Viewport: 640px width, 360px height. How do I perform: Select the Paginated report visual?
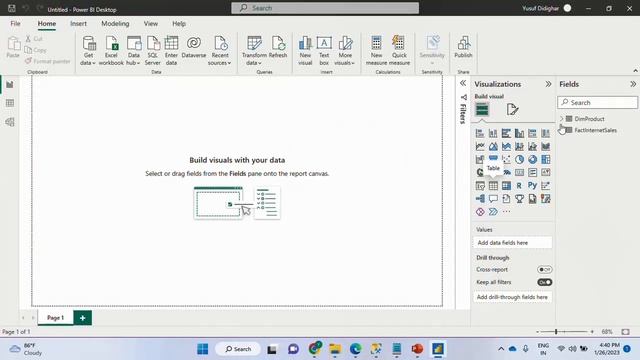(x=532, y=199)
